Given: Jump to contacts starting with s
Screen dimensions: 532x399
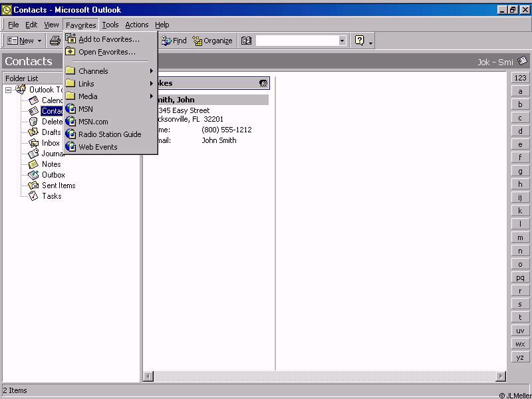Looking at the screenshot, I should pos(520,304).
